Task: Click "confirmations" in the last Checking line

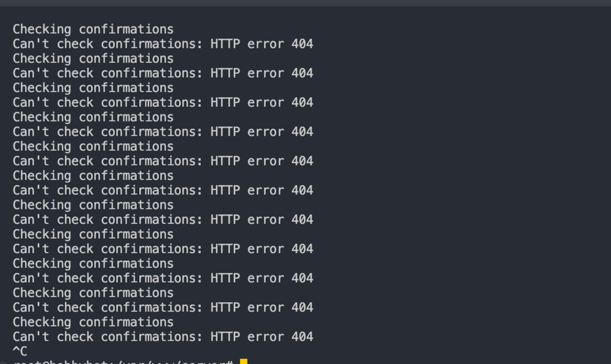Action: tap(126, 322)
